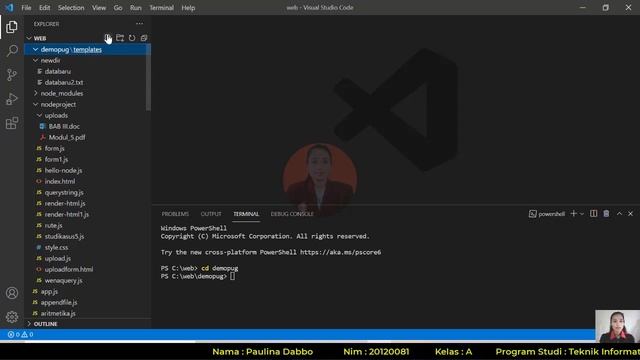Open the terminal launch profile dropdown arrow
This screenshot has height=360, width=640.
(582, 213)
